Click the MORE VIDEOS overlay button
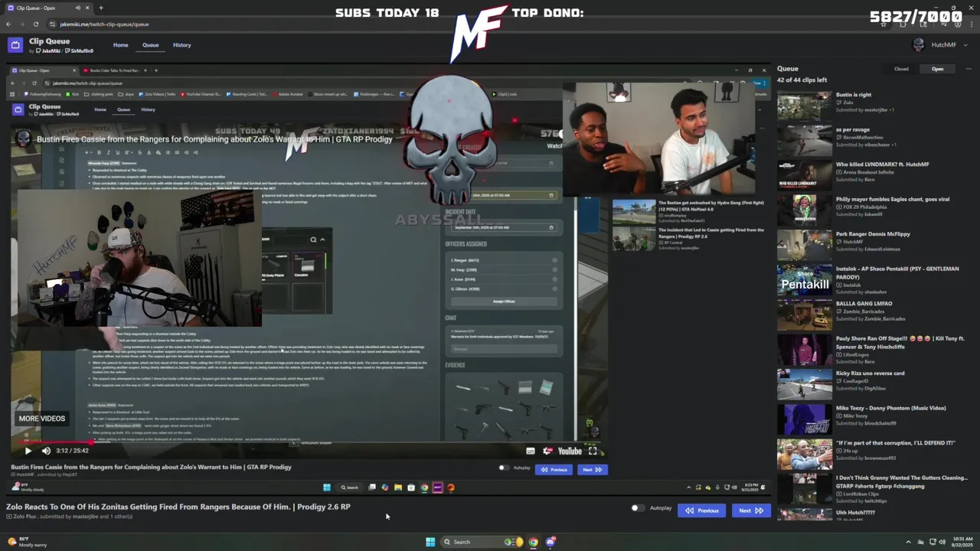The width and height of the screenshot is (980, 551). click(42, 419)
